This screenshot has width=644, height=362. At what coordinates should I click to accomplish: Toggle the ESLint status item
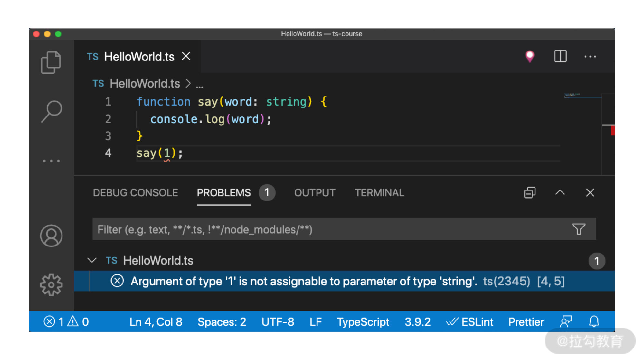coord(469,321)
